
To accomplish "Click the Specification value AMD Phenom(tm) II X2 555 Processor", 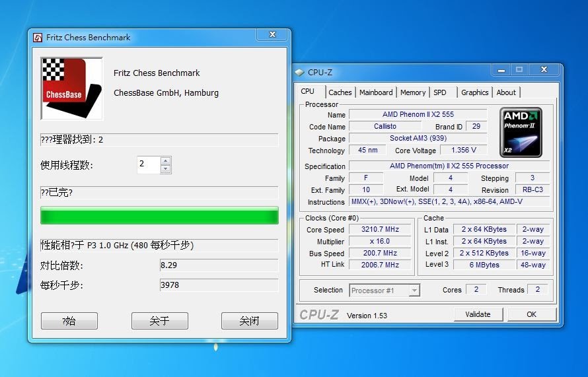I will pos(450,166).
